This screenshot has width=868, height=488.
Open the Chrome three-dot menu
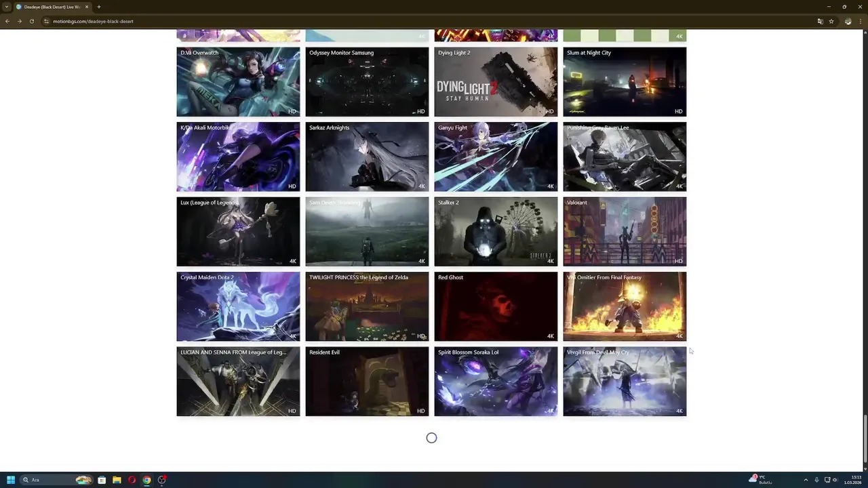click(x=861, y=21)
